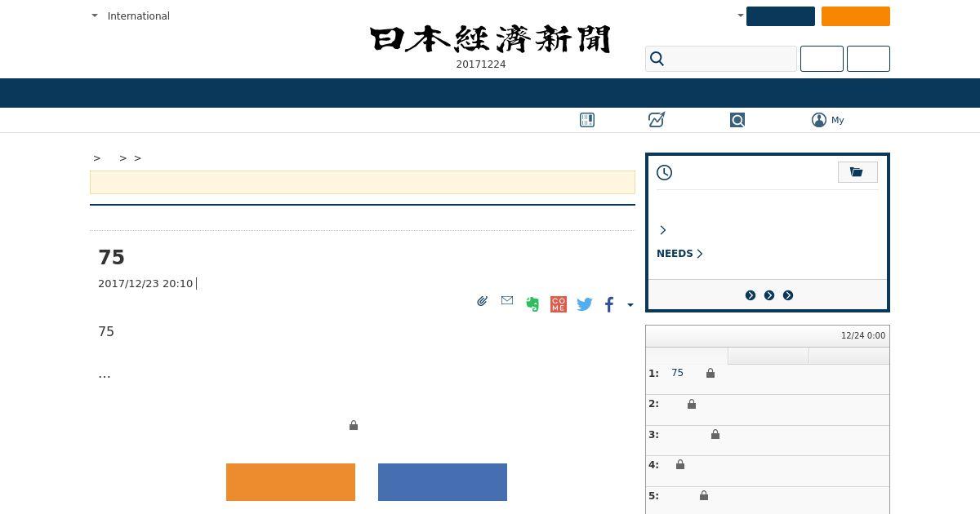Save the article to Evernote elephant icon
This screenshot has width=980, height=514.
click(532, 304)
